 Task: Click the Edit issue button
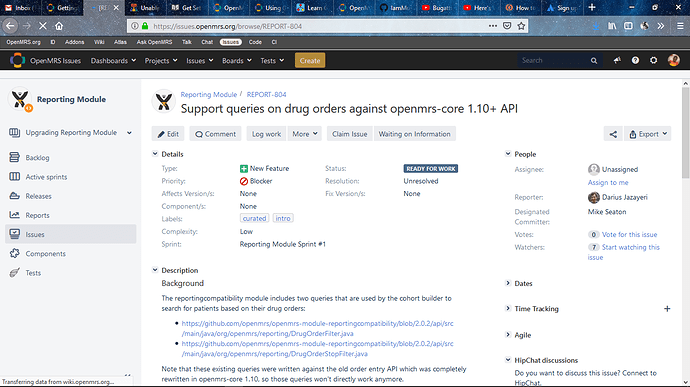coord(168,134)
